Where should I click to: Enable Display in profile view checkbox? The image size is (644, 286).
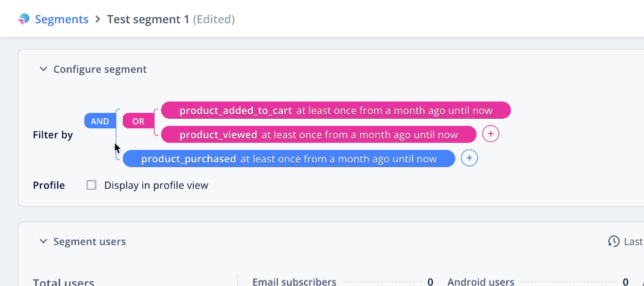tap(91, 185)
